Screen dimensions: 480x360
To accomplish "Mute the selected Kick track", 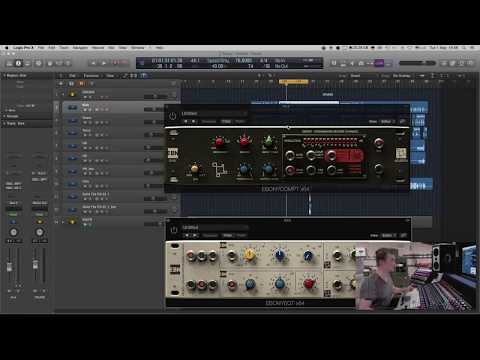I will click(x=85, y=109).
